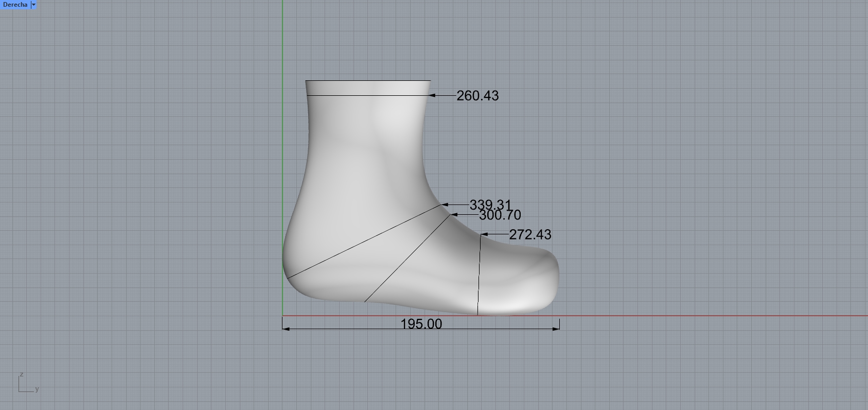Select the vertical ball-of-foot section curve
Viewport: 868px width, 410px height.
pyautogui.click(x=479, y=273)
